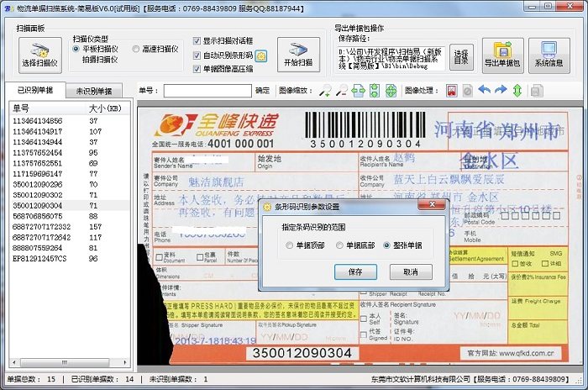Flip image vertically with green arrow
Image resolution: width=588 pixels, height=390 pixels.
pos(517,91)
